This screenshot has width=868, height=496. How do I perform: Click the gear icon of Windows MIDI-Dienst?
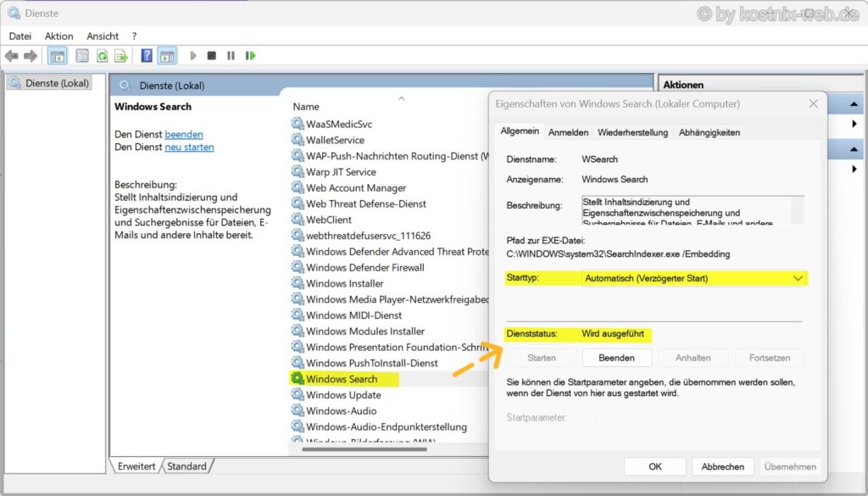tap(298, 315)
